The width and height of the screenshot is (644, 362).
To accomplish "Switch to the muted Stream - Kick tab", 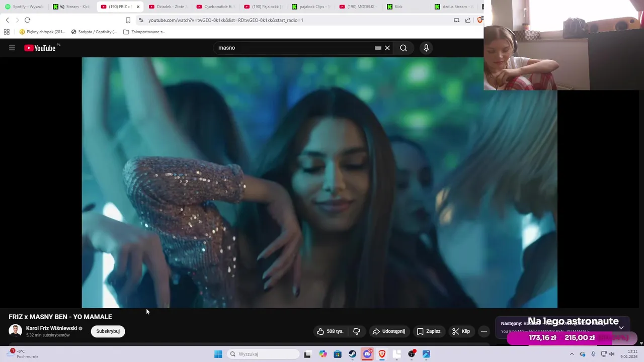I will [x=72, y=7].
